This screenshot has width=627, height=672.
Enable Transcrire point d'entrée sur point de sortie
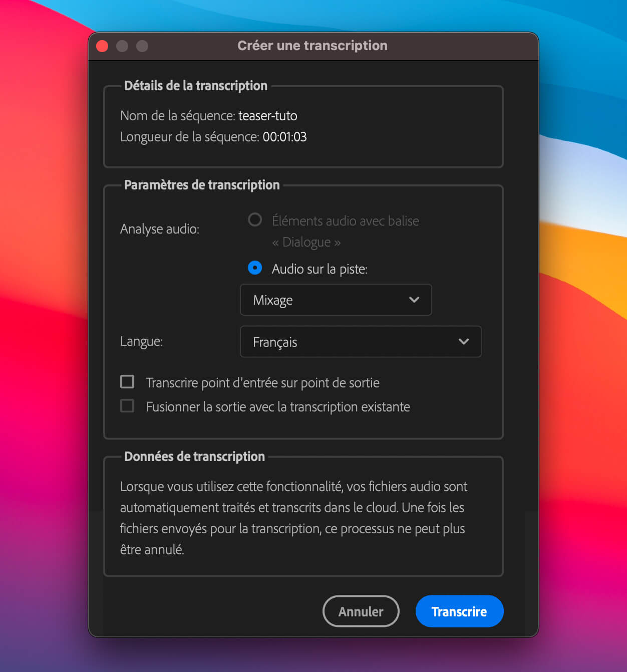point(127,382)
